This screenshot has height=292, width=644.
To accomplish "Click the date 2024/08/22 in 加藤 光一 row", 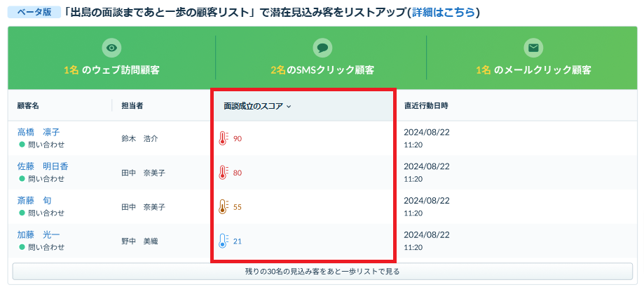I will [427, 235].
